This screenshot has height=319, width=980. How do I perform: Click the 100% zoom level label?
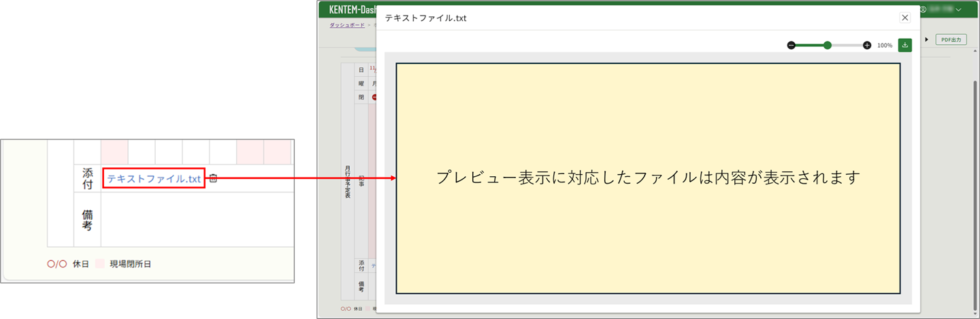click(884, 46)
